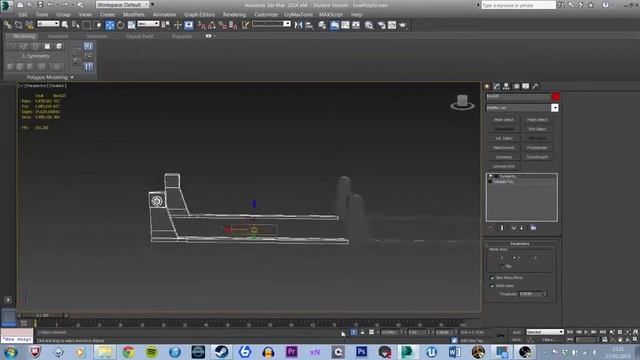Toggle the Percent Snap icon
Screen dimensions: 640x360
pos(222,25)
